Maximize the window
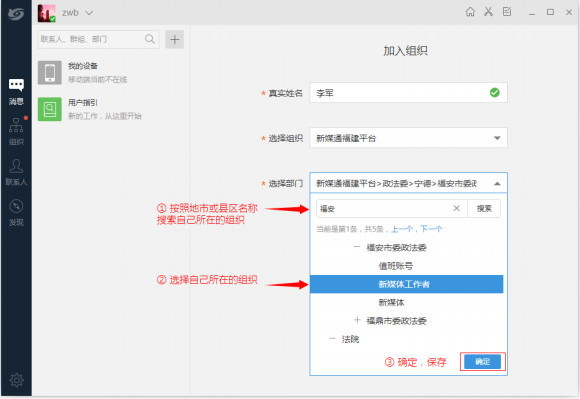 coord(550,12)
